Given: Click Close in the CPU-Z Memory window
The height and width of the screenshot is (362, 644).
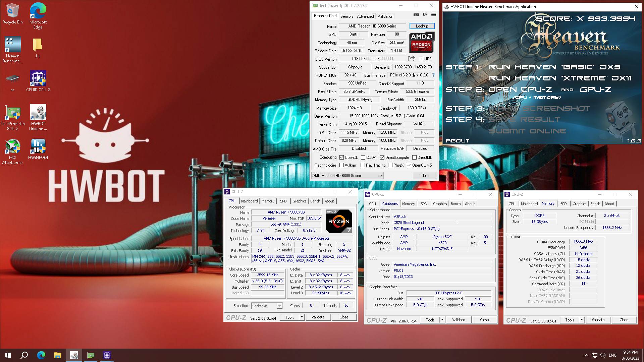Looking at the screenshot, I should pyautogui.click(x=624, y=320).
